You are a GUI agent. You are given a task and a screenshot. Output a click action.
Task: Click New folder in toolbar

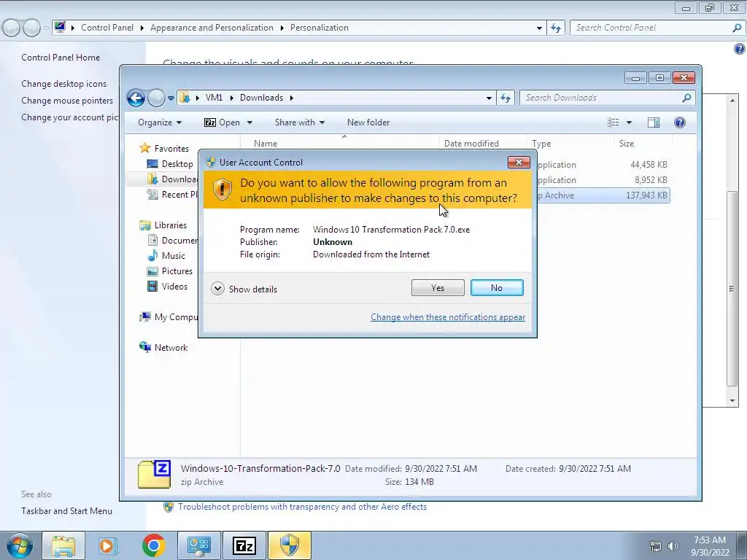click(x=368, y=122)
